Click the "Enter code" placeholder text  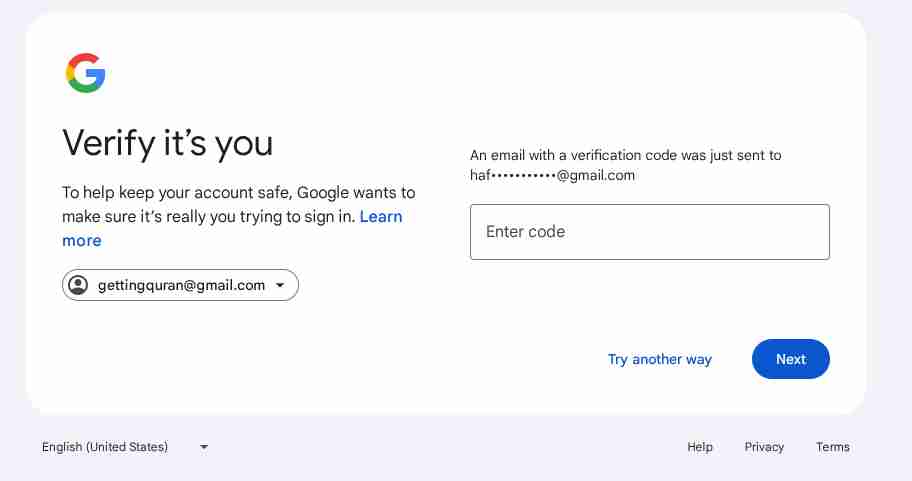(x=525, y=232)
